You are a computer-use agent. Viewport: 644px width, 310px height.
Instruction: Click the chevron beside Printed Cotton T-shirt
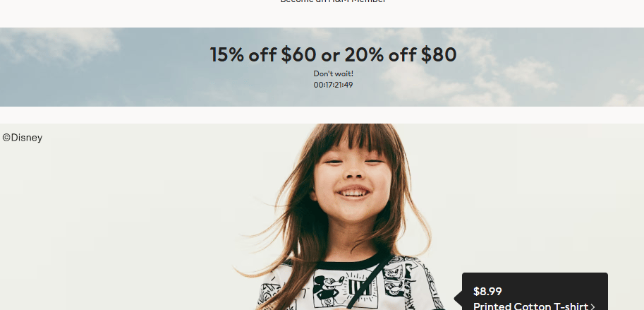coord(593,306)
